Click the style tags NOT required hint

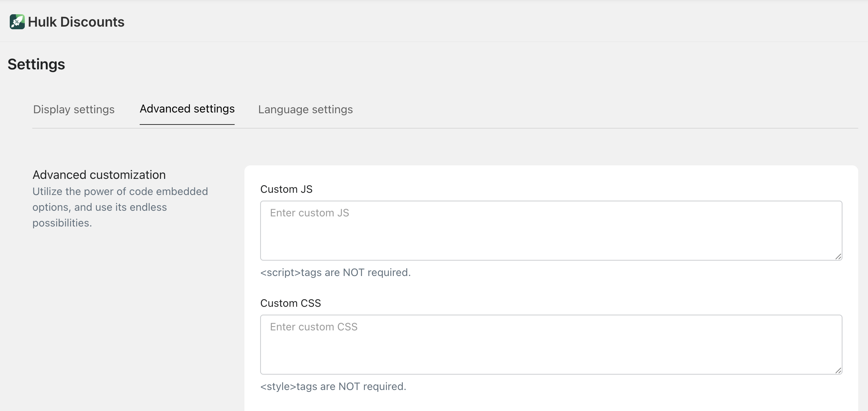point(333,387)
